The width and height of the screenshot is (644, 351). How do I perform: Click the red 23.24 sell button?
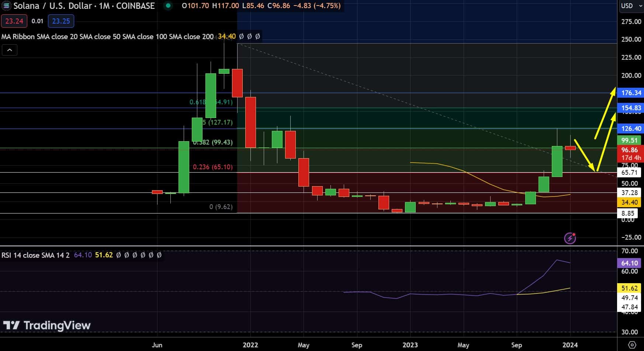coord(14,21)
